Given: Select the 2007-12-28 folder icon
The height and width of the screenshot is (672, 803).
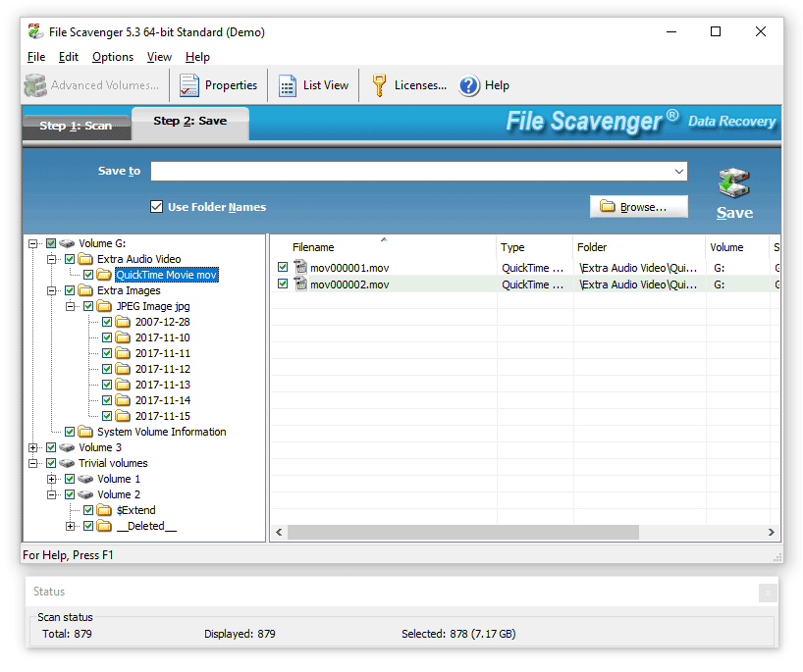Looking at the screenshot, I should pos(123,322).
